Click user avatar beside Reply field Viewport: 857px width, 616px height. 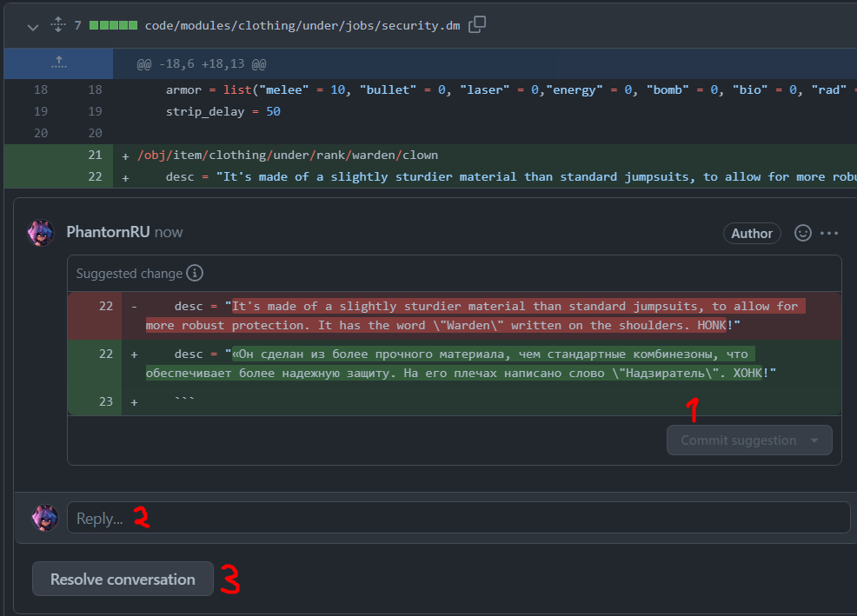click(x=45, y=518)
